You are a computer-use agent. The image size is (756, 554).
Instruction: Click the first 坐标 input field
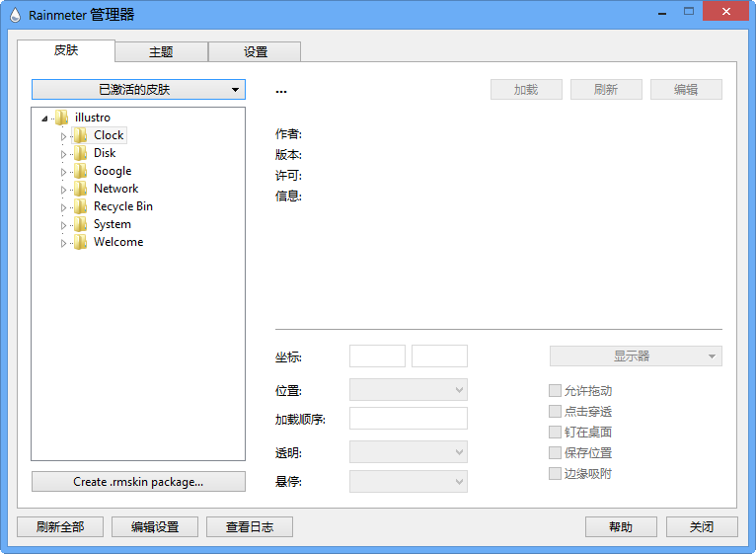point(378,356)
